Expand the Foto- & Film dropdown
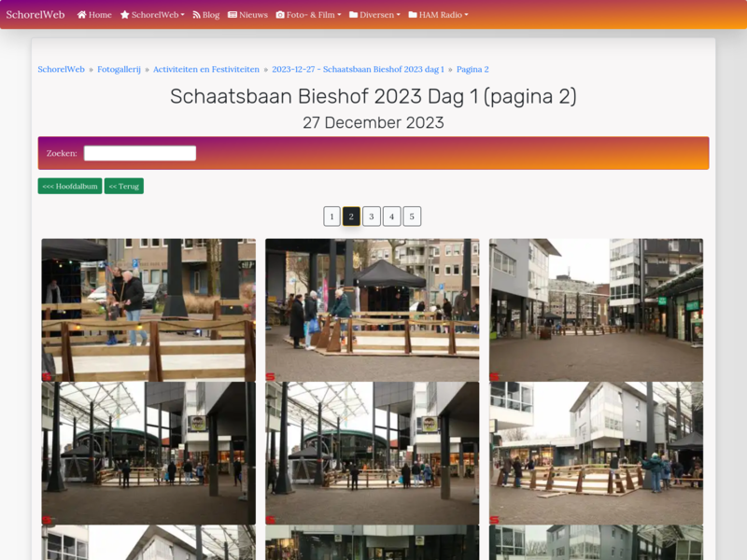Screen dimensions: 747x560 click(309, 15)
